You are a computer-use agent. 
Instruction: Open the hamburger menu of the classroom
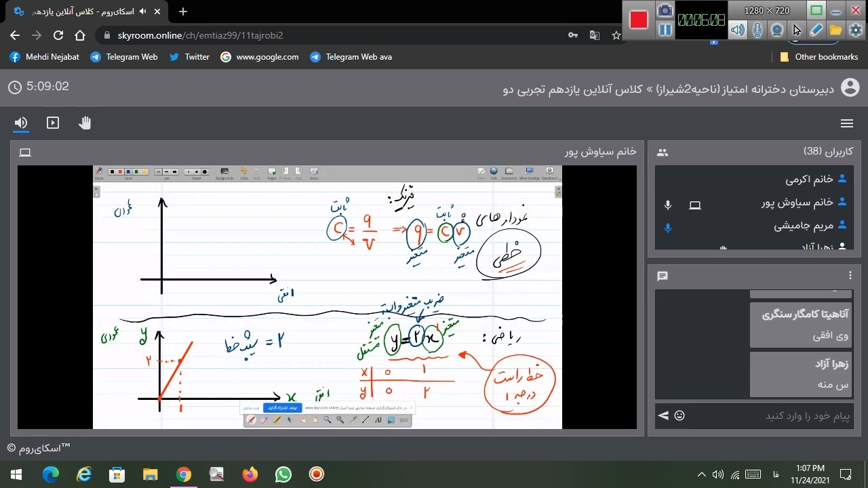coord(846,123)
